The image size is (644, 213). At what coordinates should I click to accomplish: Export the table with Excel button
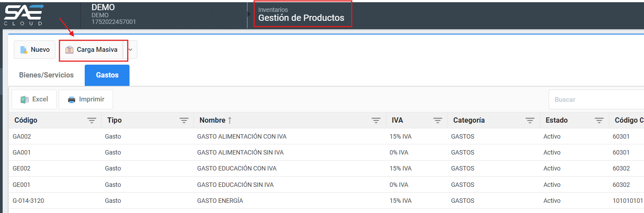pos(34,99)
